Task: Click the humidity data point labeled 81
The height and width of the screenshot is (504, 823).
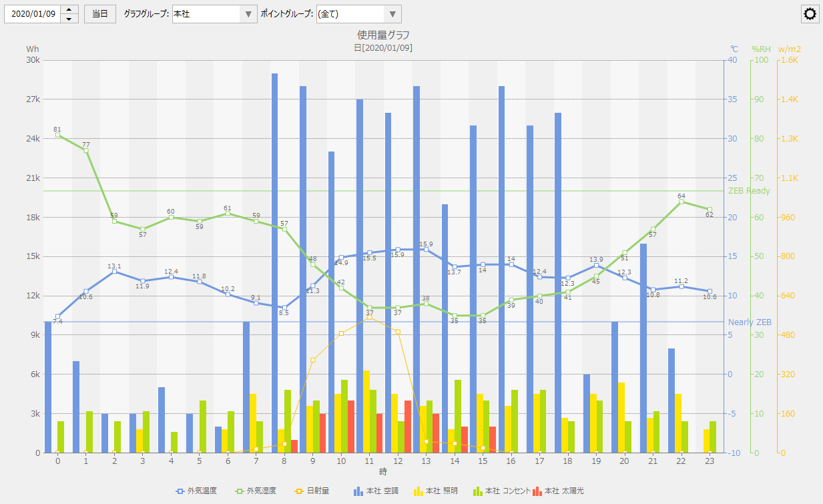Action: point(58,135)
